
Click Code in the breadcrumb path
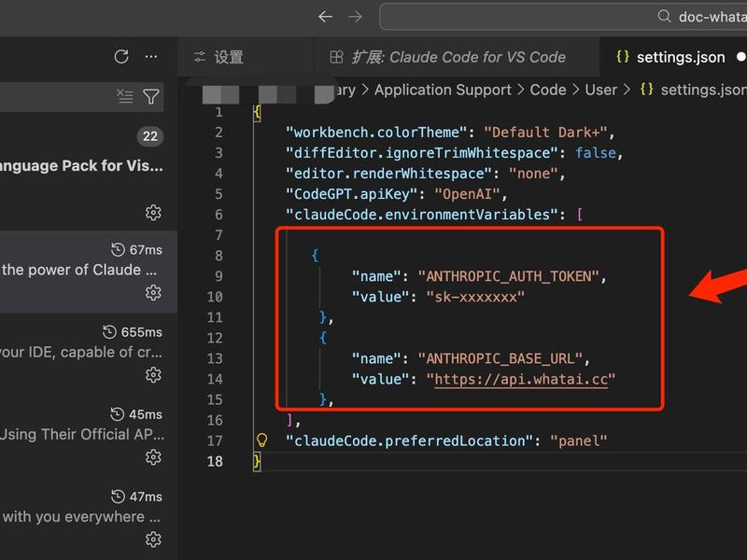point(548,90)
